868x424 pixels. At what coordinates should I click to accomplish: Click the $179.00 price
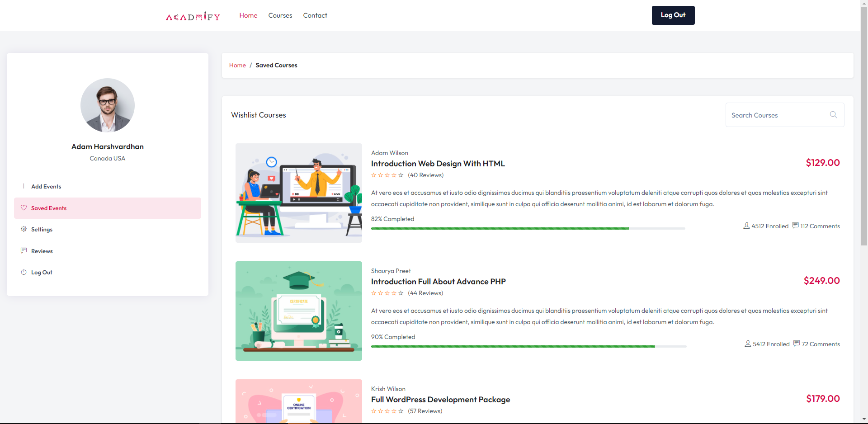(x=823, y=399)
